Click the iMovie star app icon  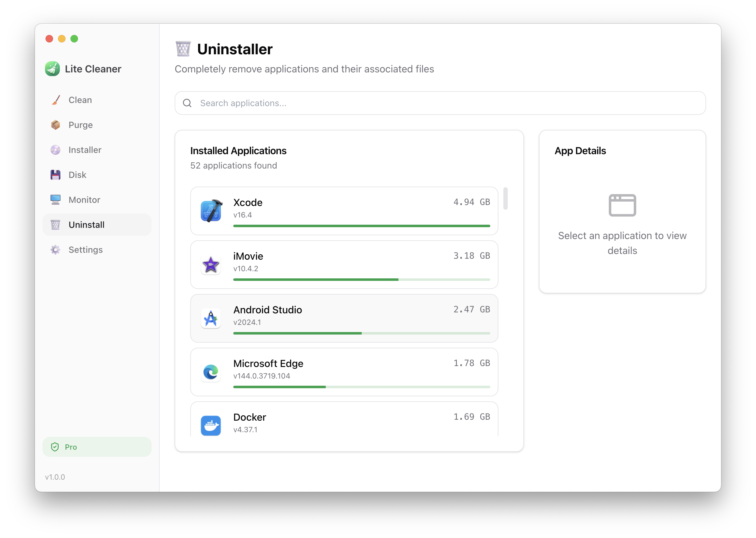[x=211, y=265]
